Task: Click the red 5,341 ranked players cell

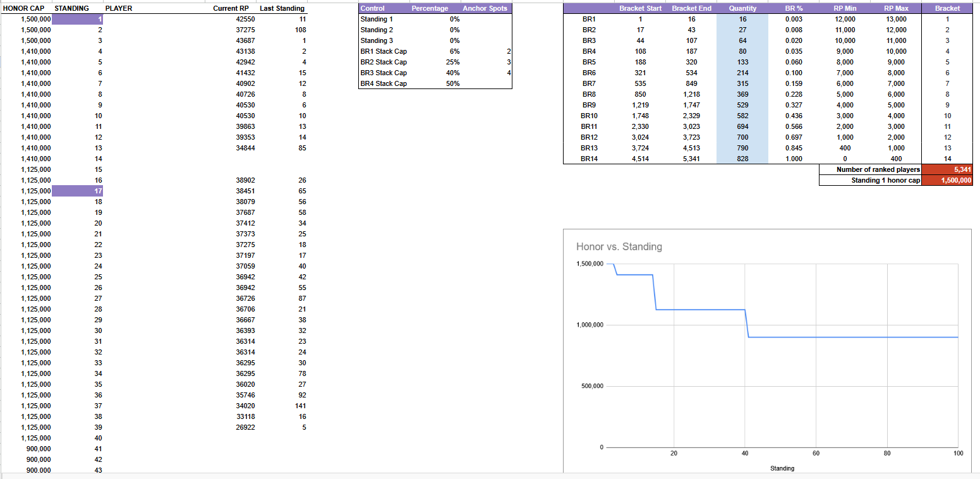Action: pyautogui.click(x=947, y=169)
